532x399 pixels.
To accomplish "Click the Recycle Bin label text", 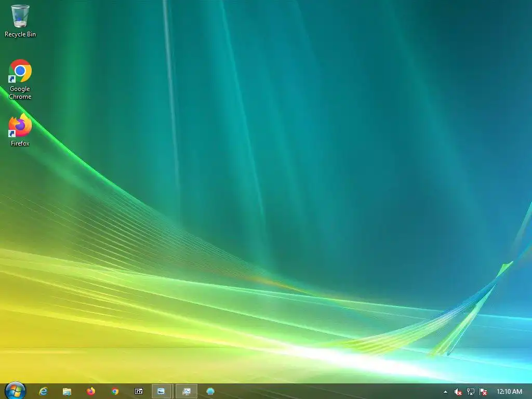I will 20,34.
